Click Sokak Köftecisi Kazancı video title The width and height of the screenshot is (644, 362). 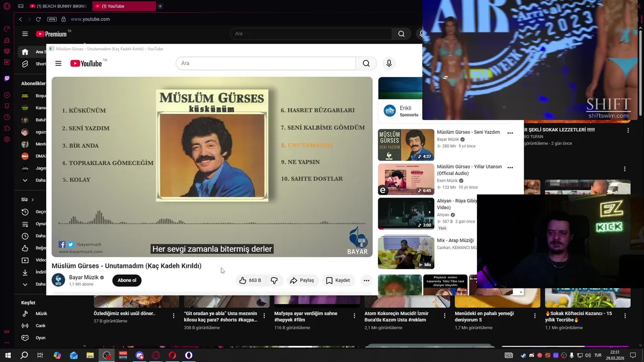(579, 316)
